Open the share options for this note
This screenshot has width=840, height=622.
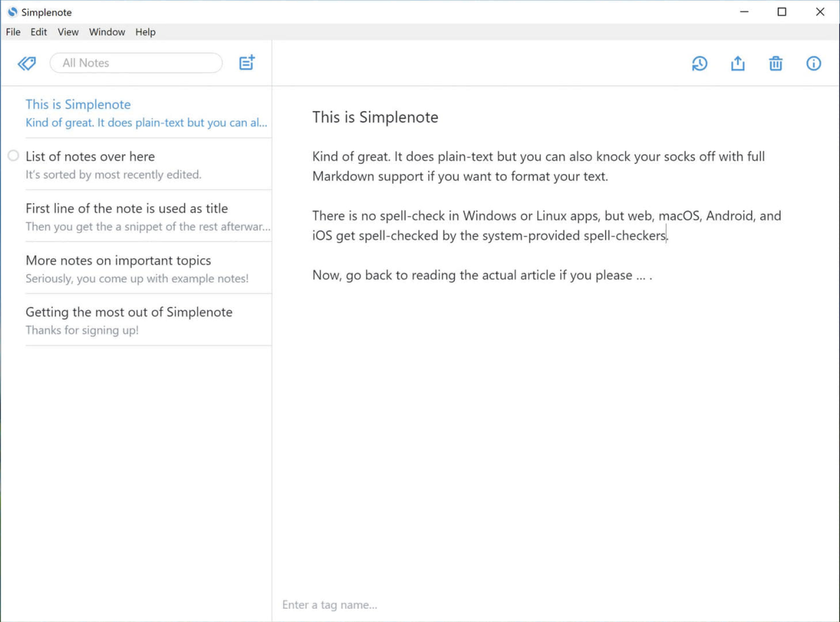click(x=737, y=63)
